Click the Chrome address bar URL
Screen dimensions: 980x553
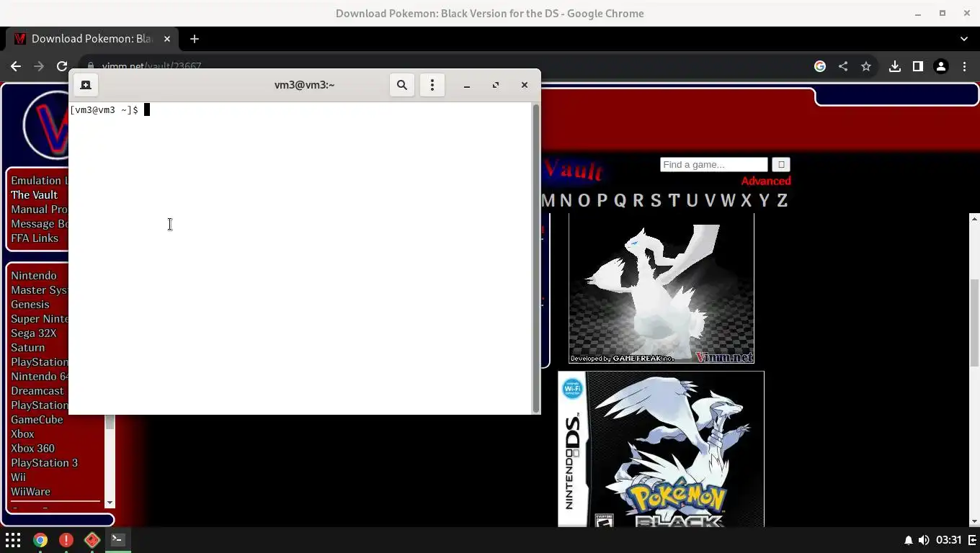click(151, 66)
